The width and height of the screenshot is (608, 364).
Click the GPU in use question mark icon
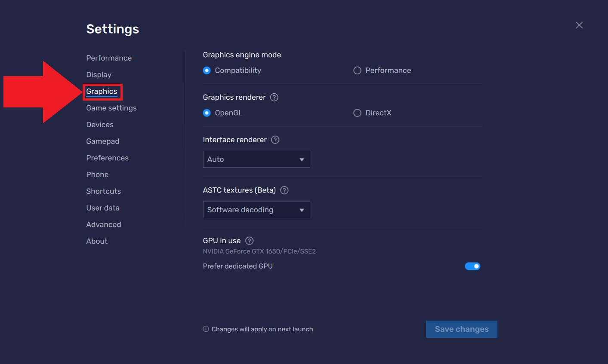coord(249,241)
